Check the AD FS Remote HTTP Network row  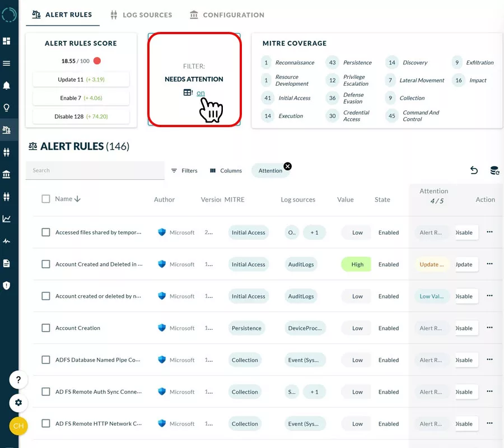(x=46, y=423)
